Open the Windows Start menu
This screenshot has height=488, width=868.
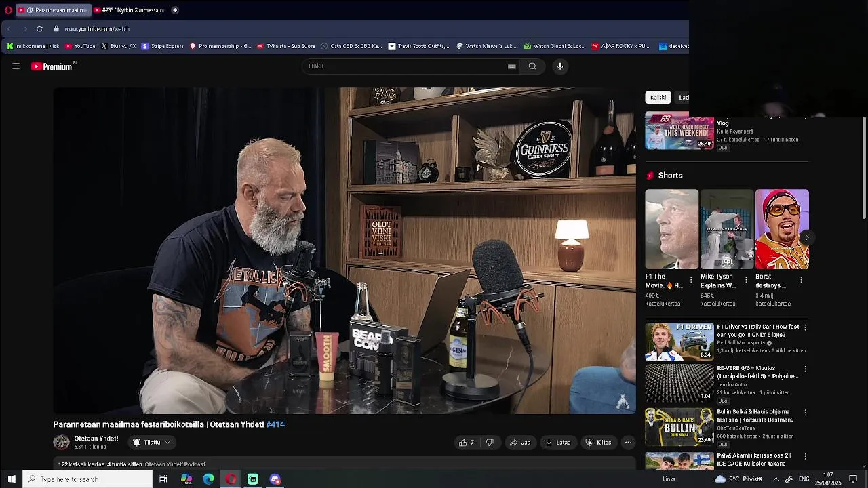click(x=12, y=479)
